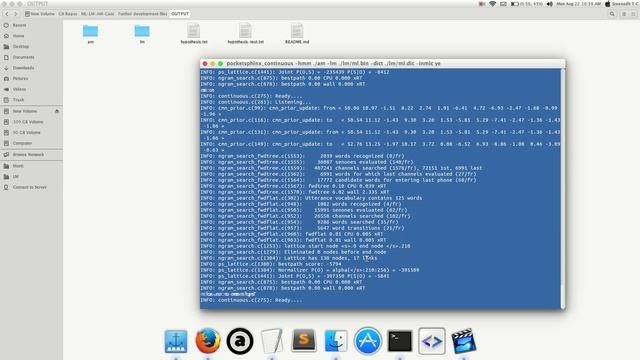Open Desktop in the sidebar
Image resolution: width=640 pixels, height=360 pixels.
[x=31, y=47]
